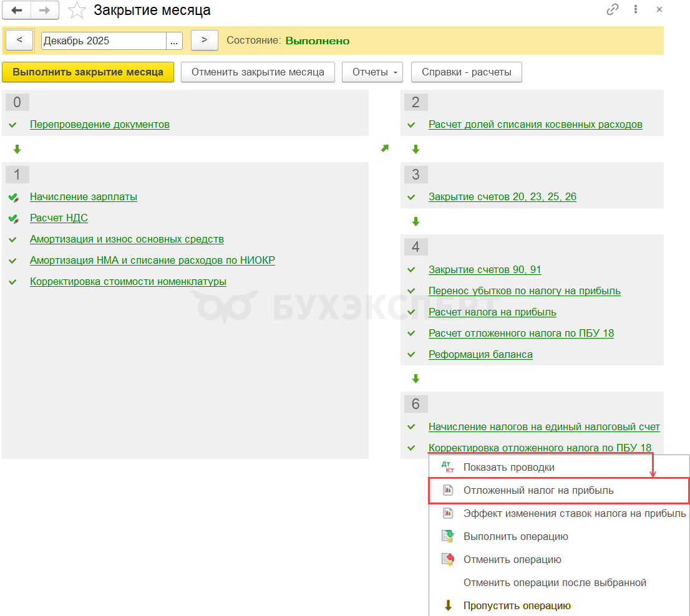Open the Расчет НДС link
Screen dimensions: 690x616
coord(59,218)
